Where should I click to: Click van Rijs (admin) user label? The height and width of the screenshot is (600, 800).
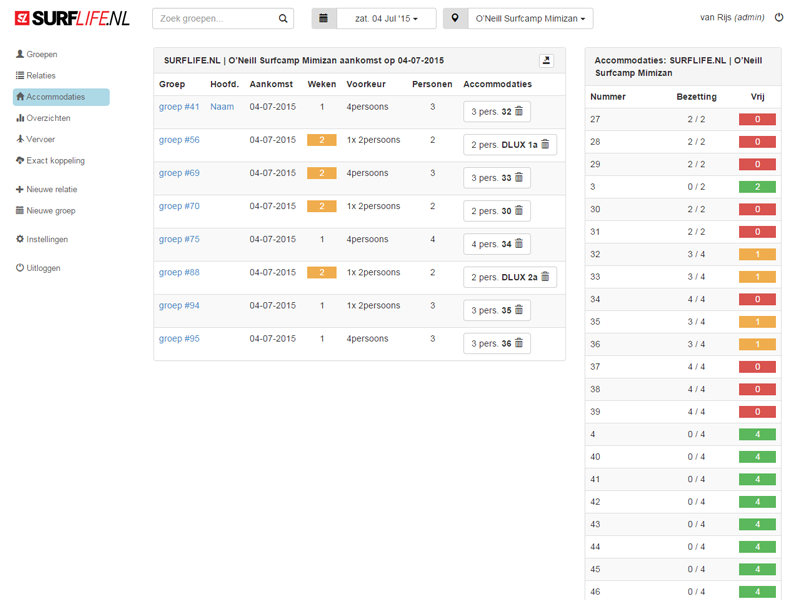pyautogui.click(x=732, y=17)
